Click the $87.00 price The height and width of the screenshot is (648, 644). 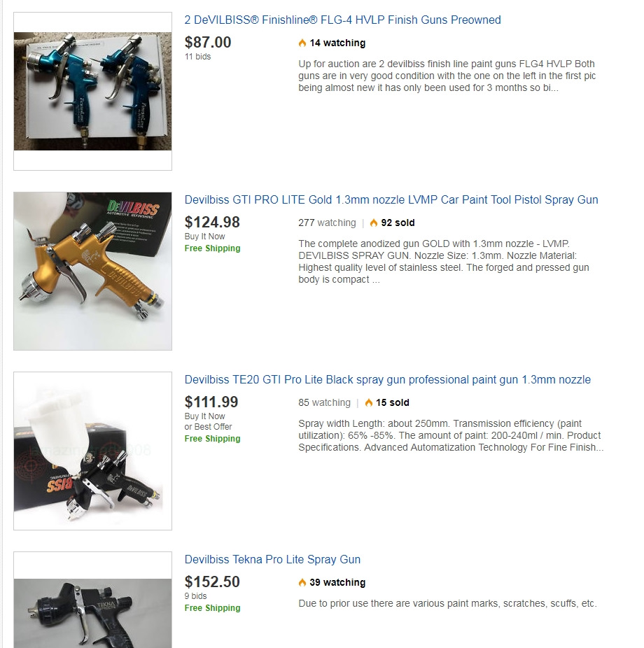(x=208, y=42)
